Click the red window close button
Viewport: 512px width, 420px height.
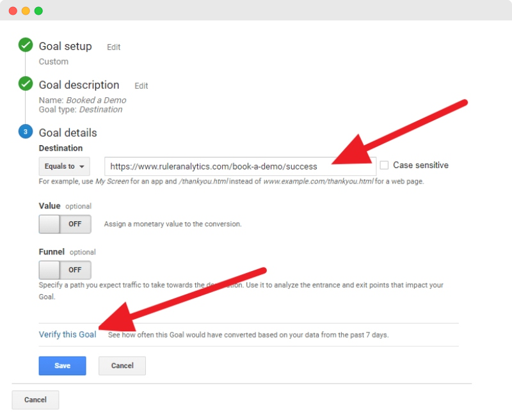(13, 11)
